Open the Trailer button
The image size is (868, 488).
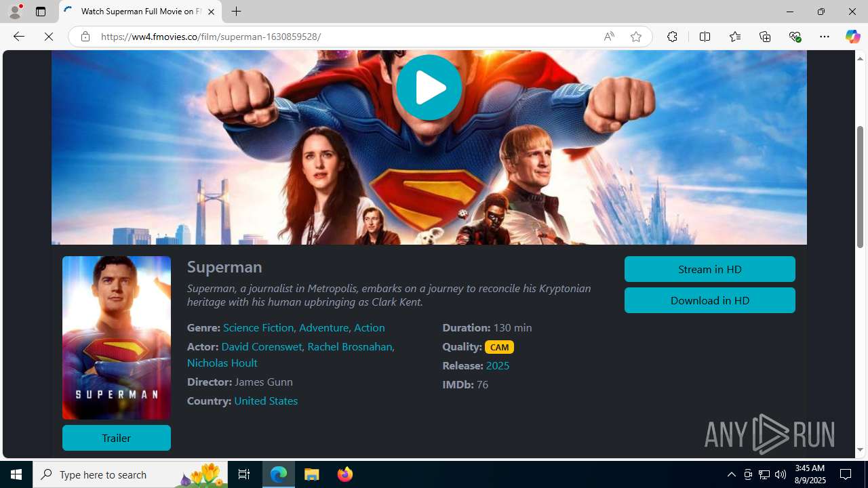click(116, 438)
